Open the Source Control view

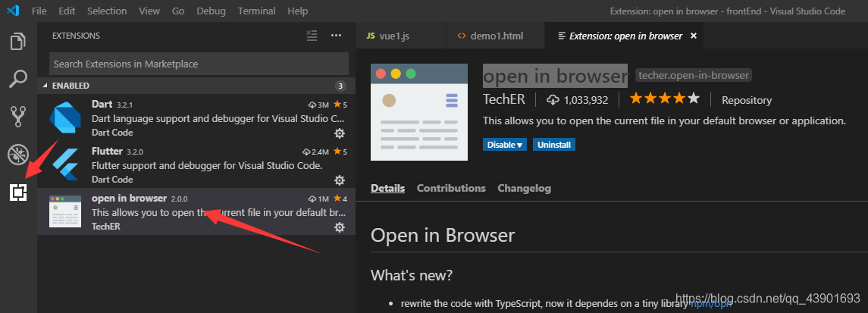pos(18,117)
